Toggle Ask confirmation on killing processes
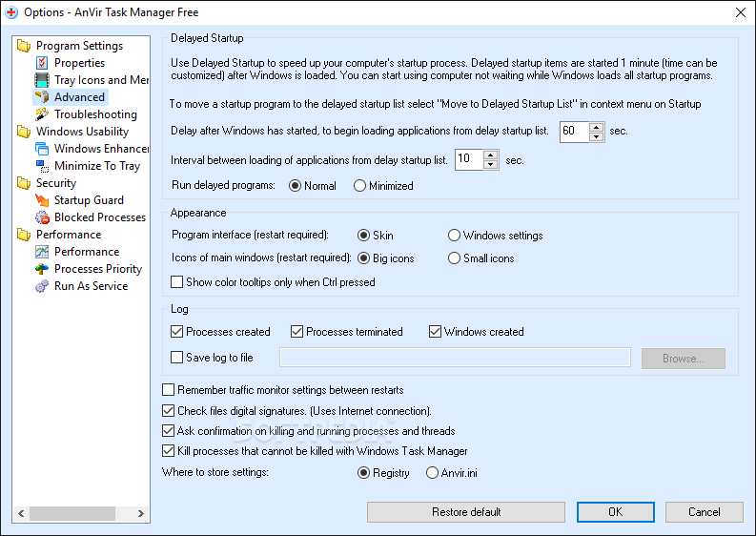 [169, 430]
